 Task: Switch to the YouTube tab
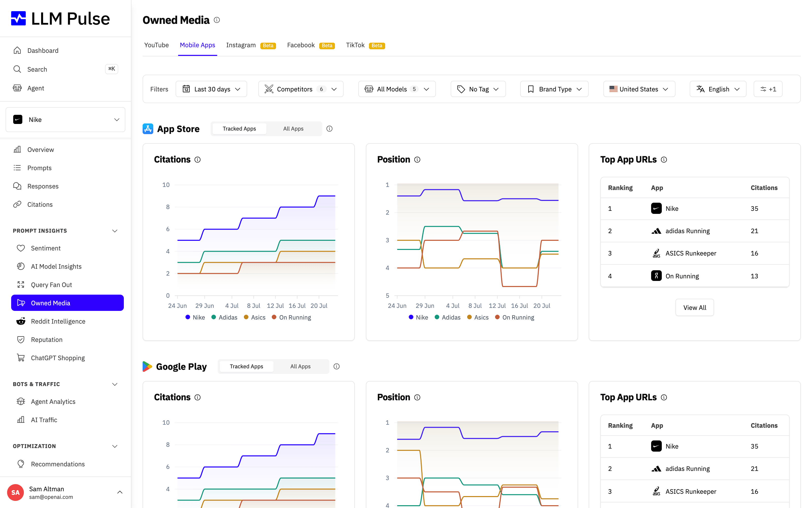[x=156, y=45]
